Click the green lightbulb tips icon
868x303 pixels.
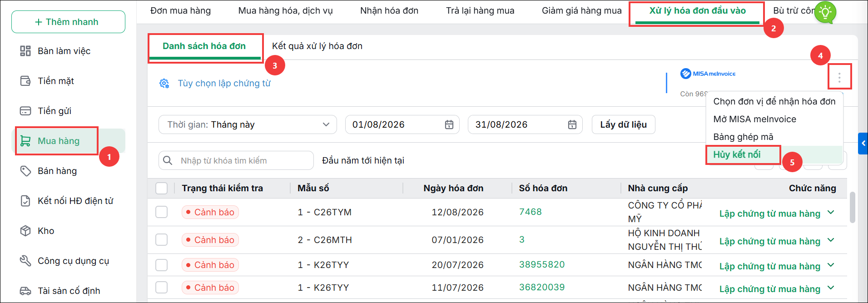point(825,12)
